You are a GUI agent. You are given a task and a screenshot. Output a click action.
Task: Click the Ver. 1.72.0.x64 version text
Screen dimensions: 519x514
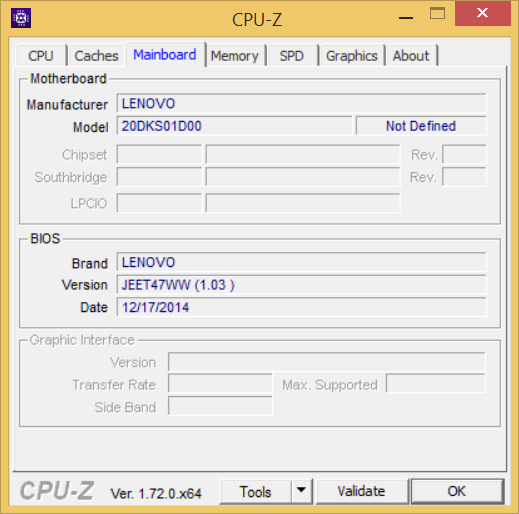coord(156,494)
